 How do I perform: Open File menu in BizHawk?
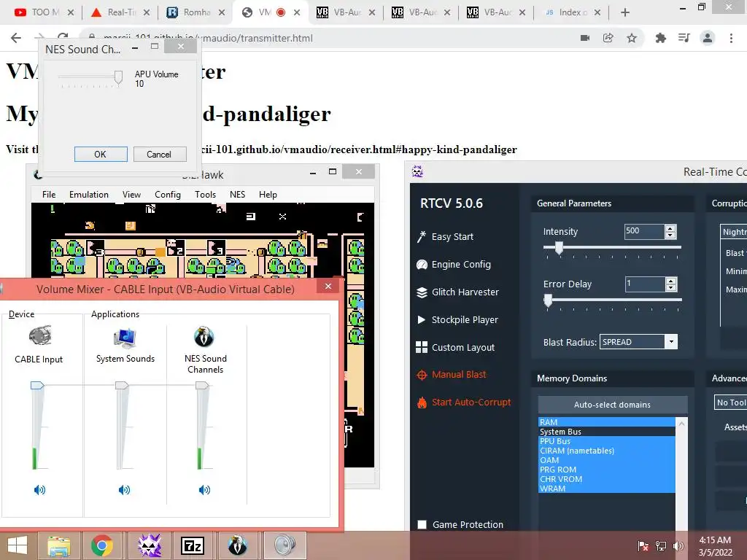coord(49,194)
